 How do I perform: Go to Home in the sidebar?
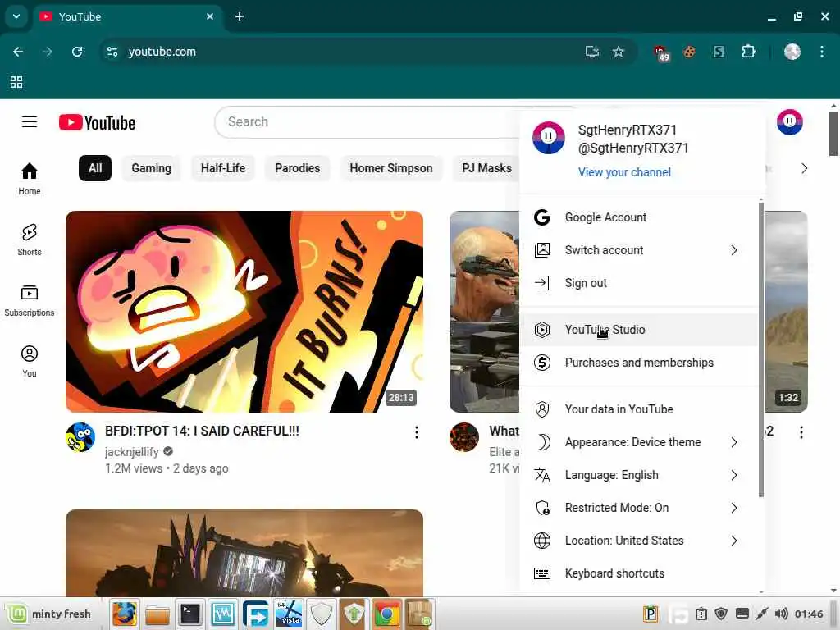[30, 180]
